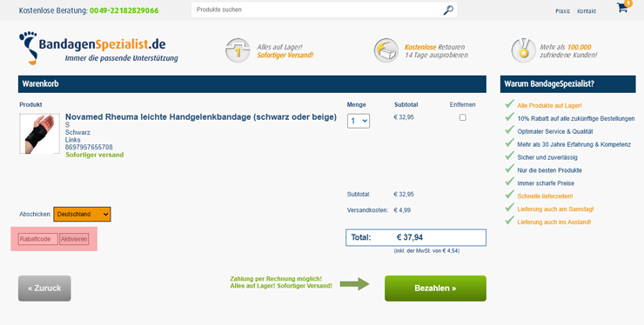Click 'Optimaler Service & Qualität' entry
The image size is (644, 325).
pos(555,132)
